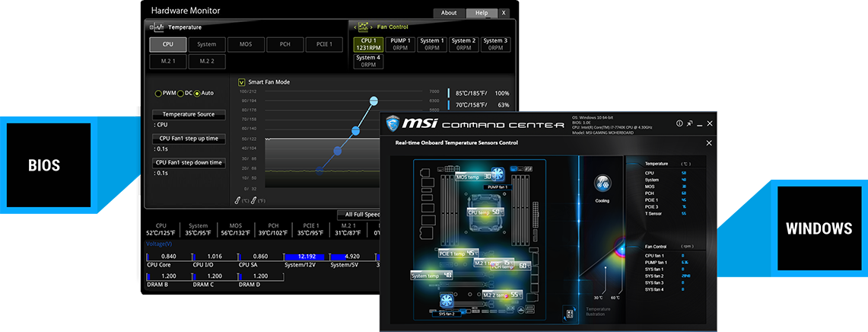Image resolution: width=868 pixels, height=332 pixels.
Task: Click the PUMP fan 1 icon on motherboard
Action: (x=497, y=173)
